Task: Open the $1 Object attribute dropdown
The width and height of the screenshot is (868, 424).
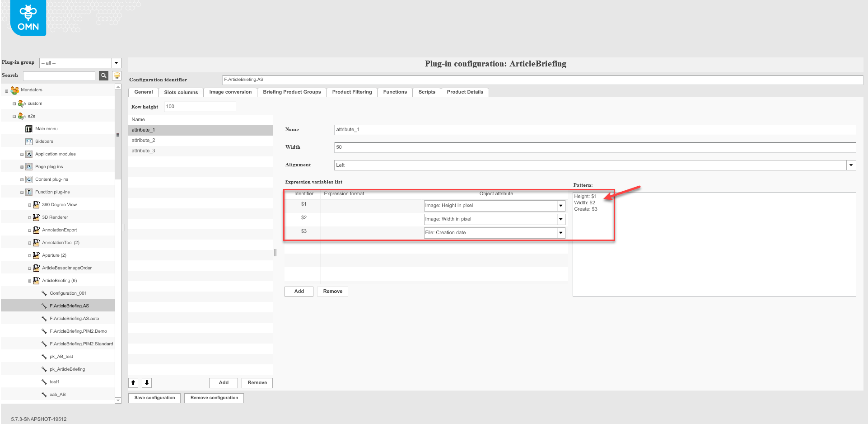Action: pos(560,206)
